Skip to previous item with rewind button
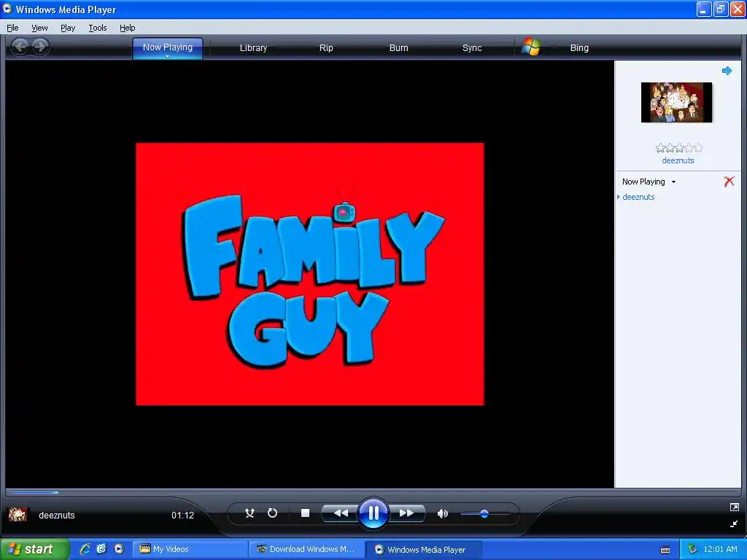 pyautogui.click(x=340, y=513)
